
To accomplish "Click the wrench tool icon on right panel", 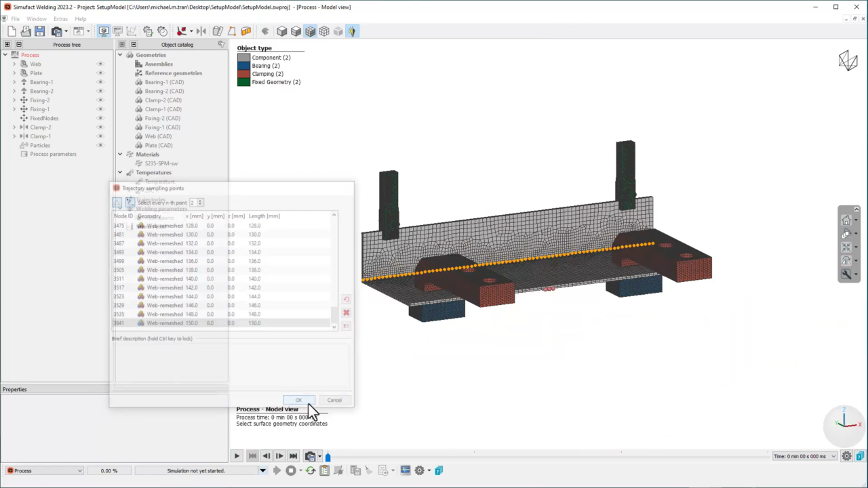I will point(846,274).
